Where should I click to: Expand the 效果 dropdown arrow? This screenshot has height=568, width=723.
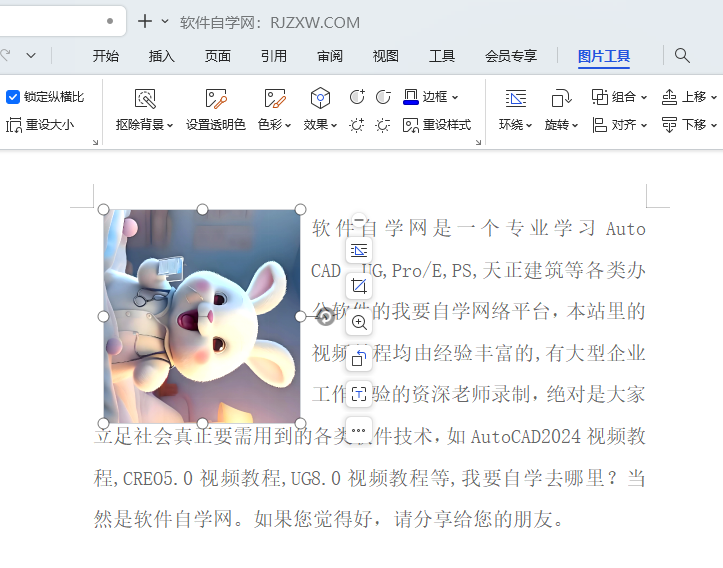pyautogui.click(x=334, y=125)
